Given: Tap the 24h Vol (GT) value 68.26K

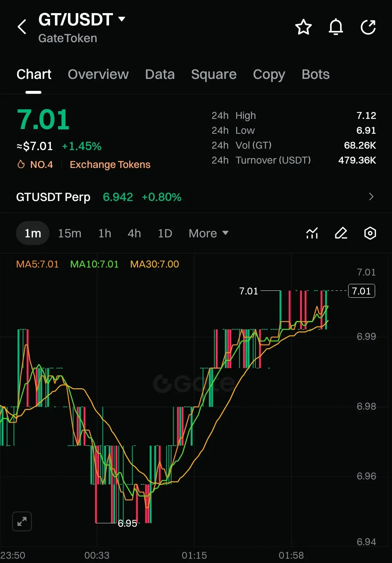Looking at the screenshot, I should pyautogui.click(x=360, y=145).
